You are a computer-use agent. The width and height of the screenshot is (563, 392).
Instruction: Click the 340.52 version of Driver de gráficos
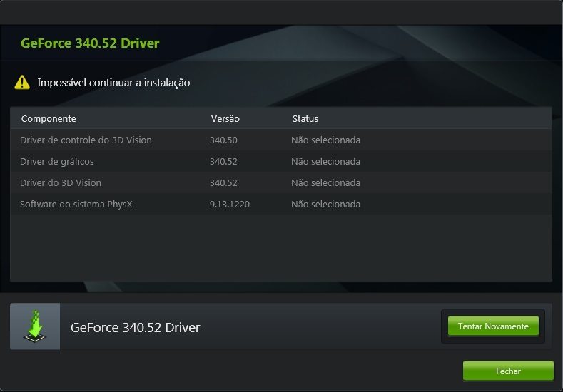tap(223, 161)
